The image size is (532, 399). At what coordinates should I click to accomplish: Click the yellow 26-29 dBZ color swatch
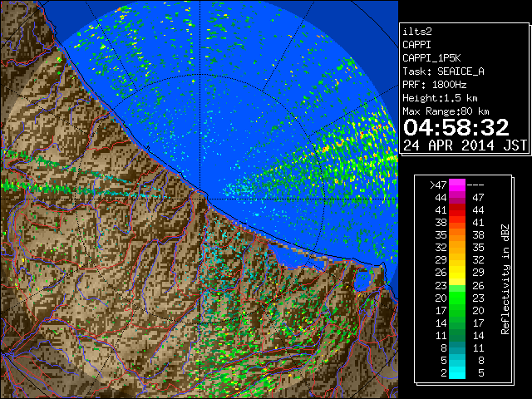(457, 273)
